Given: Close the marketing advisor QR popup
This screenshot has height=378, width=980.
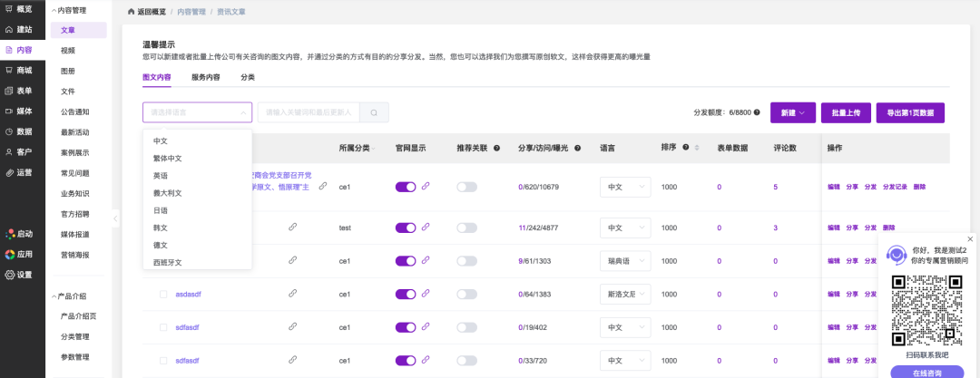Looking at the screenshot, I should click(970, 238).
